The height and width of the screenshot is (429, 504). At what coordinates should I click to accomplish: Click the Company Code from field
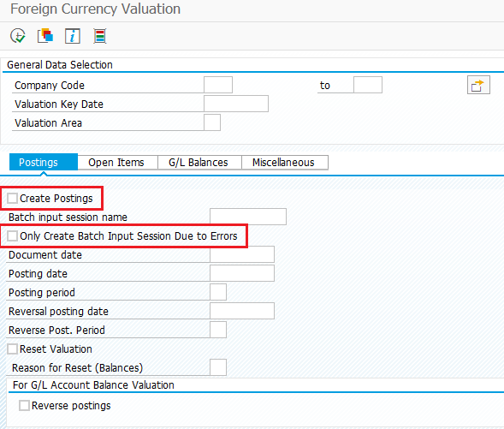click(218, 85)
